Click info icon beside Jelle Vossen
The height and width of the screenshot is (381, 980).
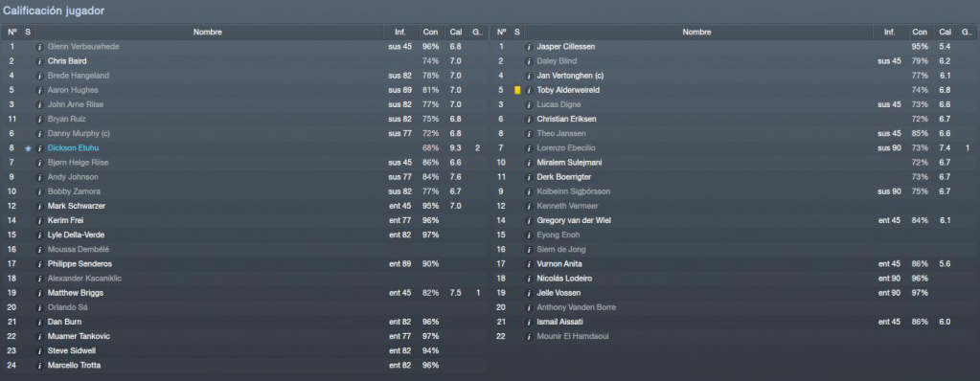pos(529,293)
